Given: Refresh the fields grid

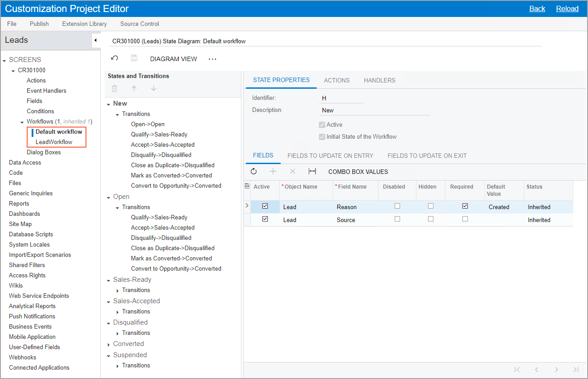Looking at the screenshot, I should [253, 172].
